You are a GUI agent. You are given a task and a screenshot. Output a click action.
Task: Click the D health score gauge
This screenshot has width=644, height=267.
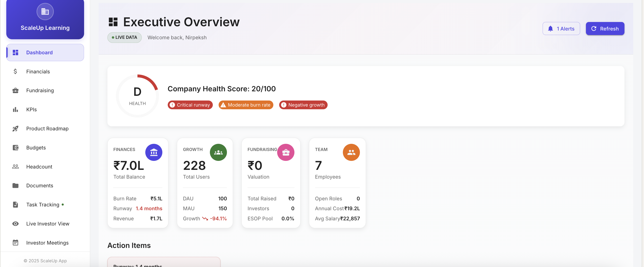pos(137,96)
